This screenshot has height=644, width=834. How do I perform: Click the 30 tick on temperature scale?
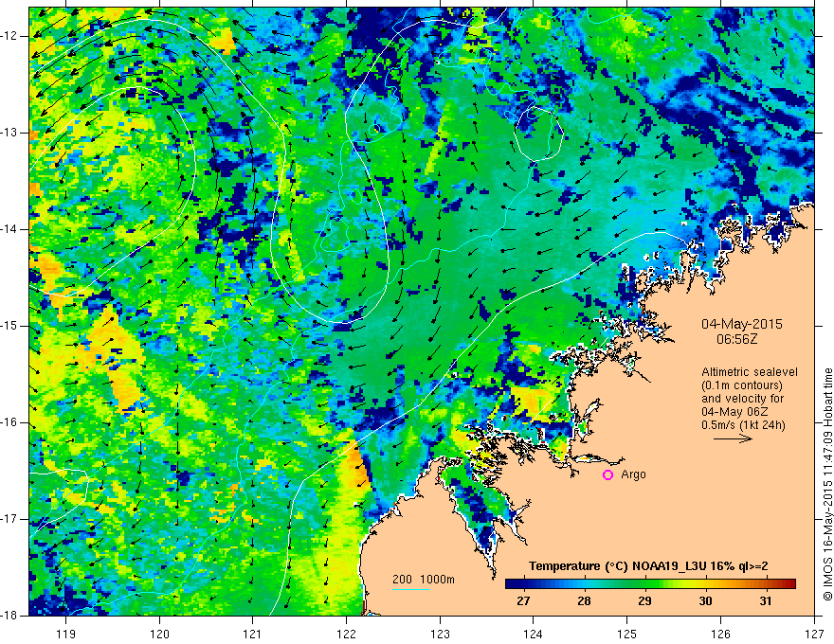coord(705,601)
